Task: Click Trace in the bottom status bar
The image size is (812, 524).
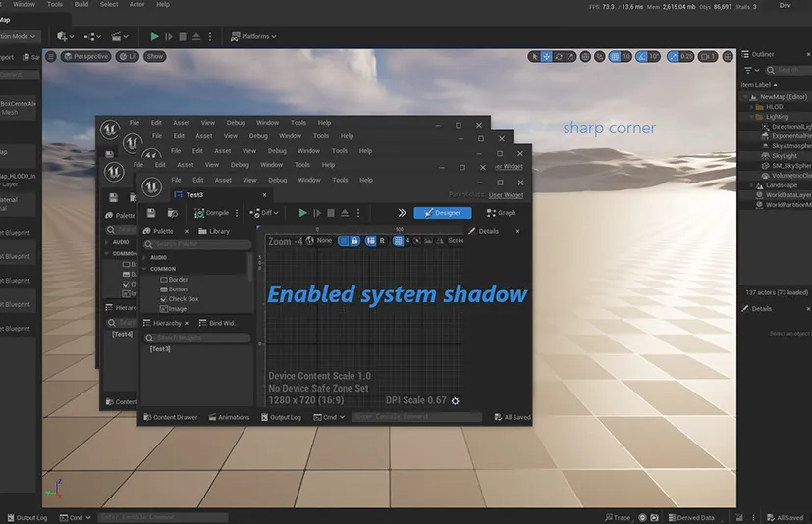Action: point(618,518)
